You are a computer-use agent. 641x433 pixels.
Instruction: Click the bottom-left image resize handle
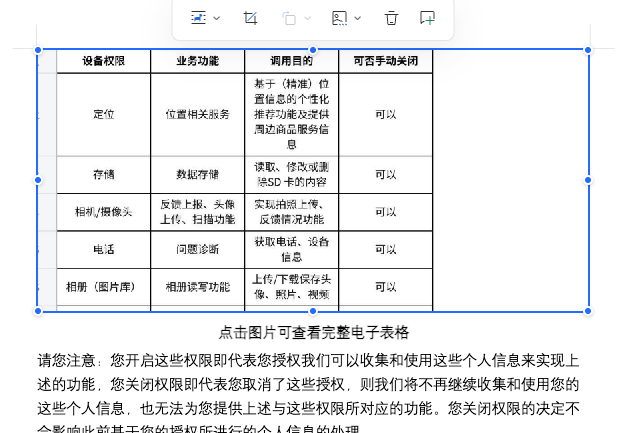tap(38, 311)
